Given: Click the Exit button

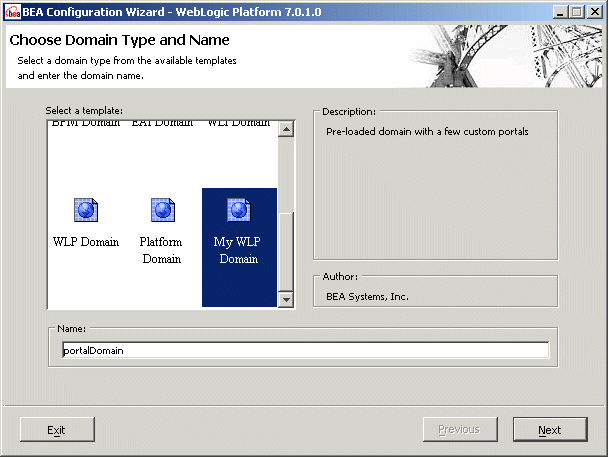Looking at the screenshot, I should pos(57,429).
